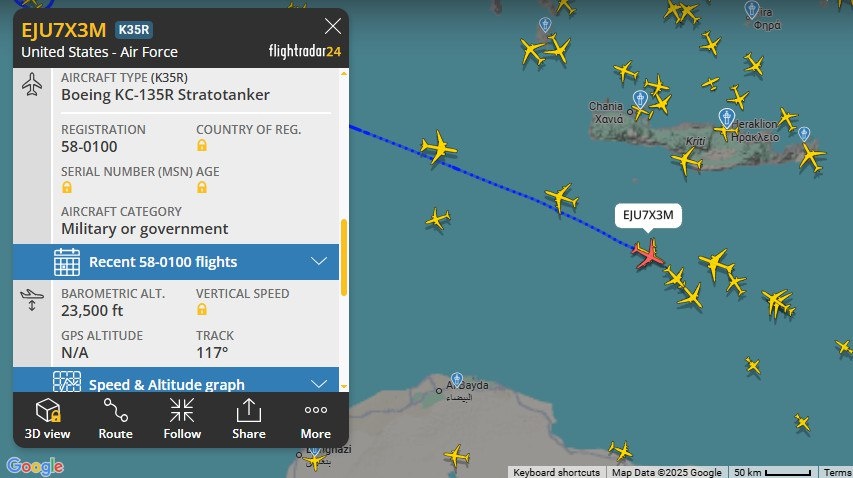Show the flight Route
Viewport: 853px width, 478px height.
(x=115, y=419)
